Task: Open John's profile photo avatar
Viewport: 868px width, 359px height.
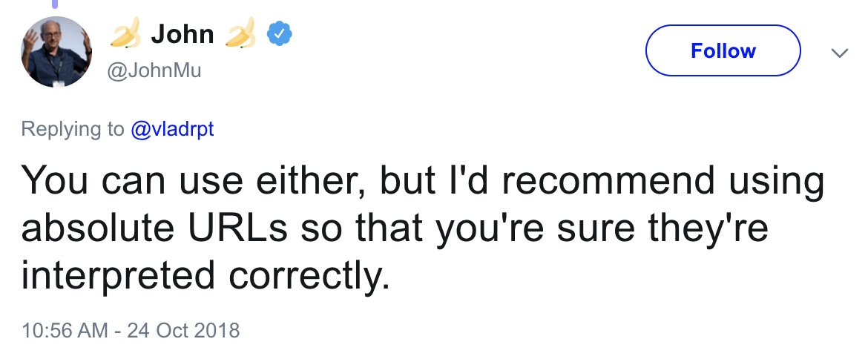Action: [x=56, y=52]
